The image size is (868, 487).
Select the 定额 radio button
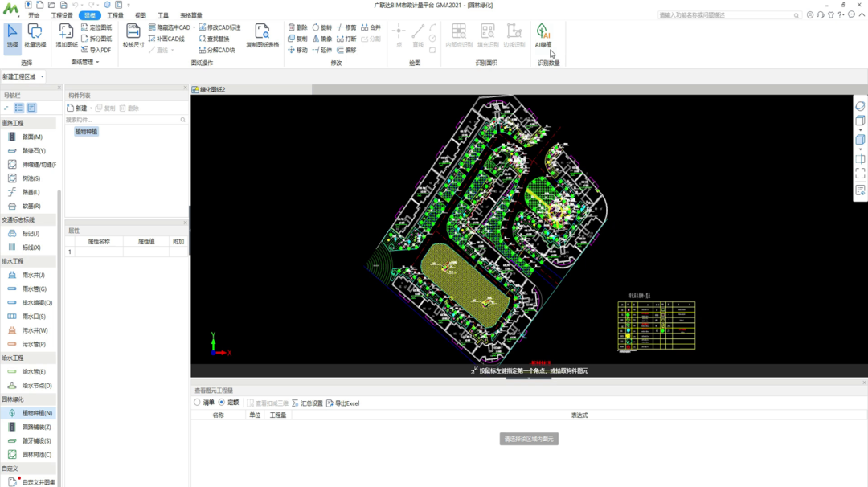point(222,403)
